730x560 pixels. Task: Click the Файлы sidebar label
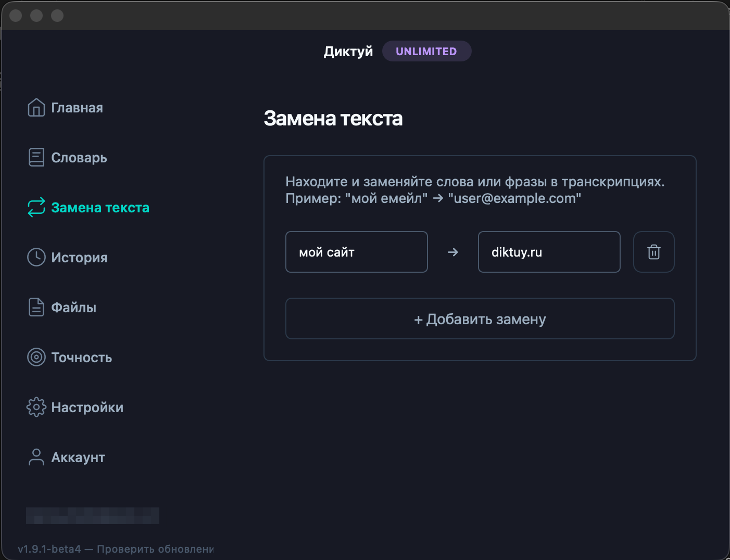[x=74, y=308]
